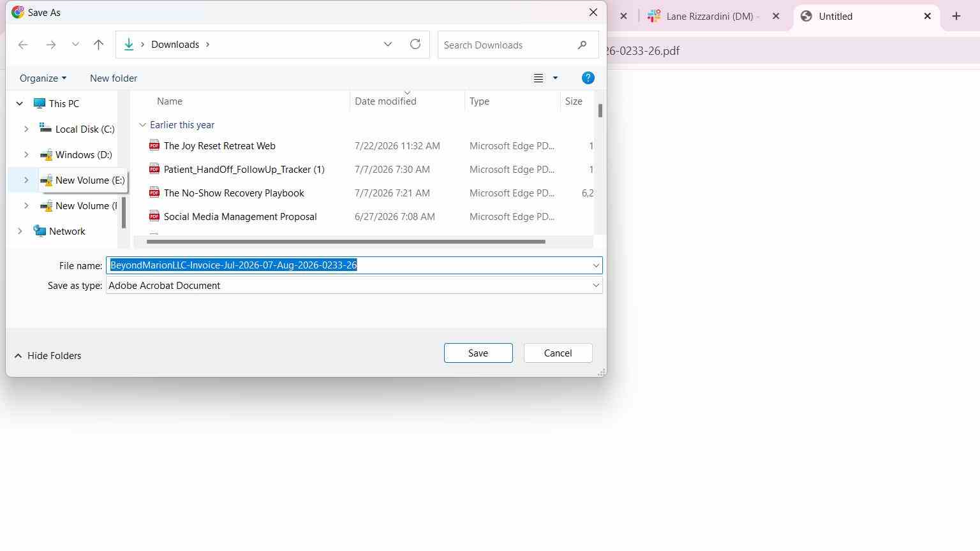Click the back navigation arrow
980x551 pixels.
(x=23, y=45)
